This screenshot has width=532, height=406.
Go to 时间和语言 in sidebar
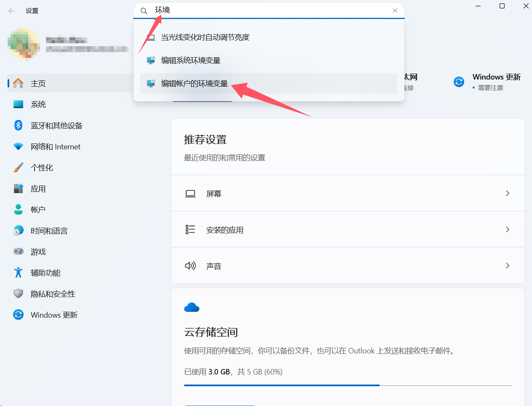(49, 231)
